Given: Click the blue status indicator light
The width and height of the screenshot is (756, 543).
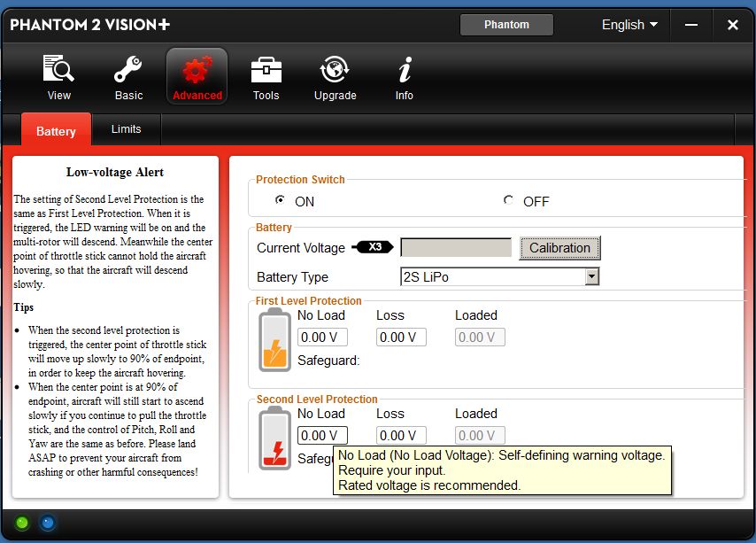Looking at the screenshot, I should click(47, 523).
